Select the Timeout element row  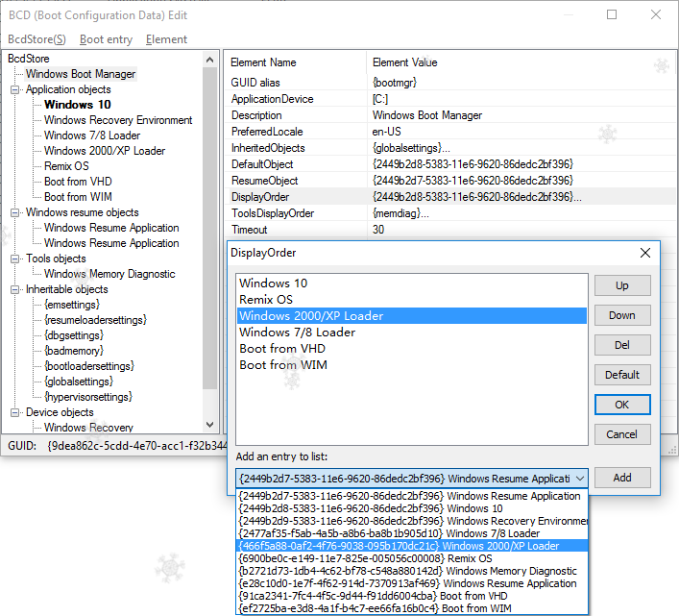pyautogui.click(x=450, y=230)
